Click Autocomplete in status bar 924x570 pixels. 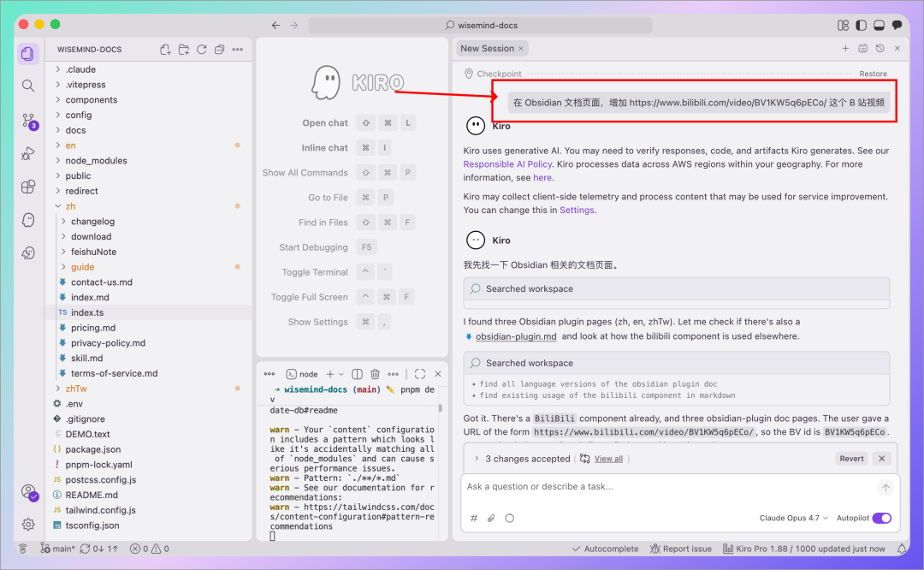click(605, 549)
